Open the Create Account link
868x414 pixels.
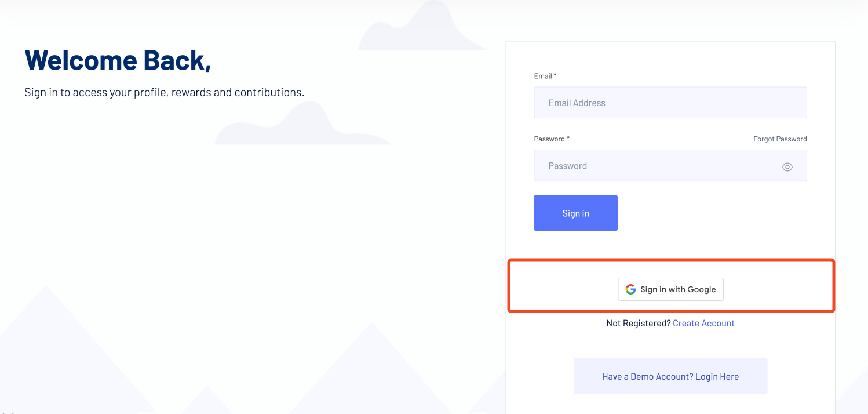703,323
